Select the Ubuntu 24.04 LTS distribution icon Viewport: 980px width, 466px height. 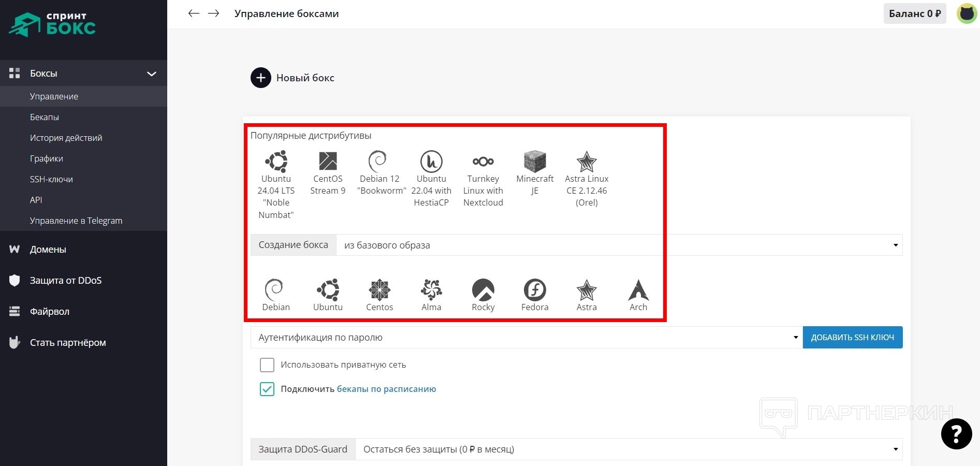point(276,162)
